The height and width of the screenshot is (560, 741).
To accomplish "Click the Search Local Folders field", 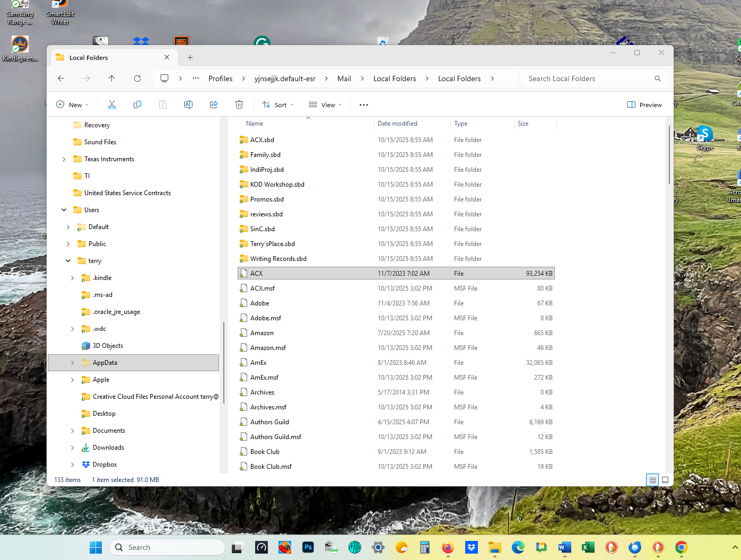I will tap(589, 78).
